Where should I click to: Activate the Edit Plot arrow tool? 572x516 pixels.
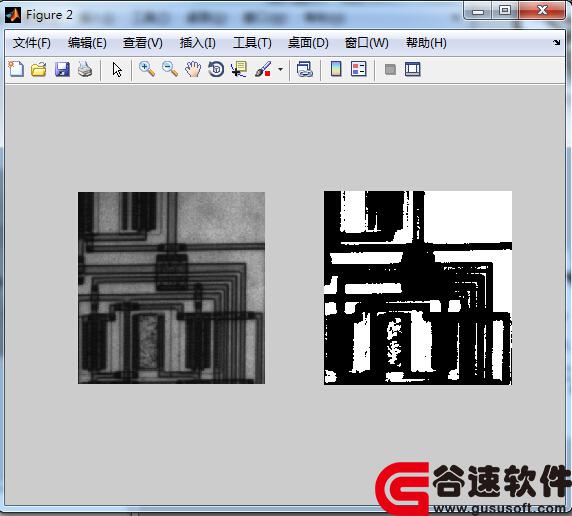coord(117,69)
